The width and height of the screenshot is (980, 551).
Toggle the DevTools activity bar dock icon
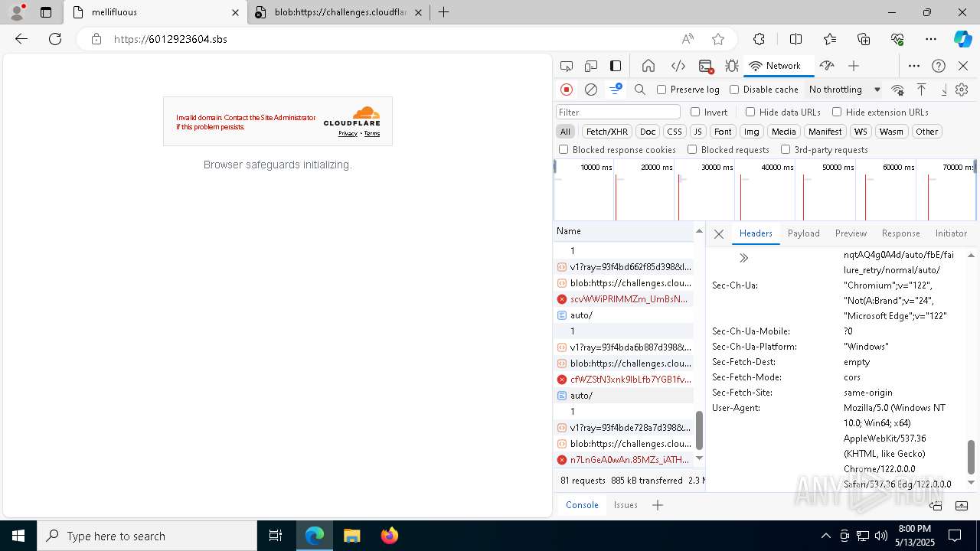click(x=616, y=66)
